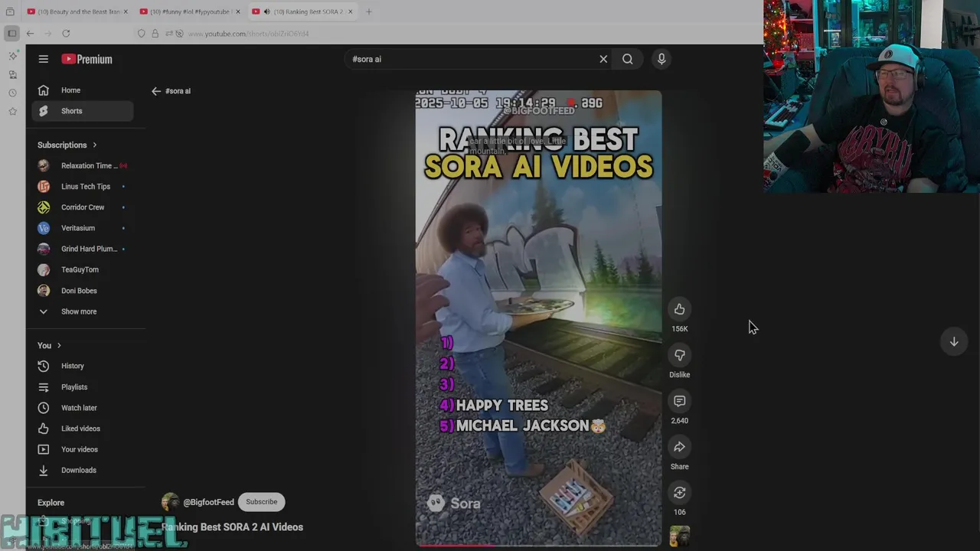This screenshot has height=551, width=980.
Task: Open the Relaxation Time subscription
Action: click(x=83, y=165)
